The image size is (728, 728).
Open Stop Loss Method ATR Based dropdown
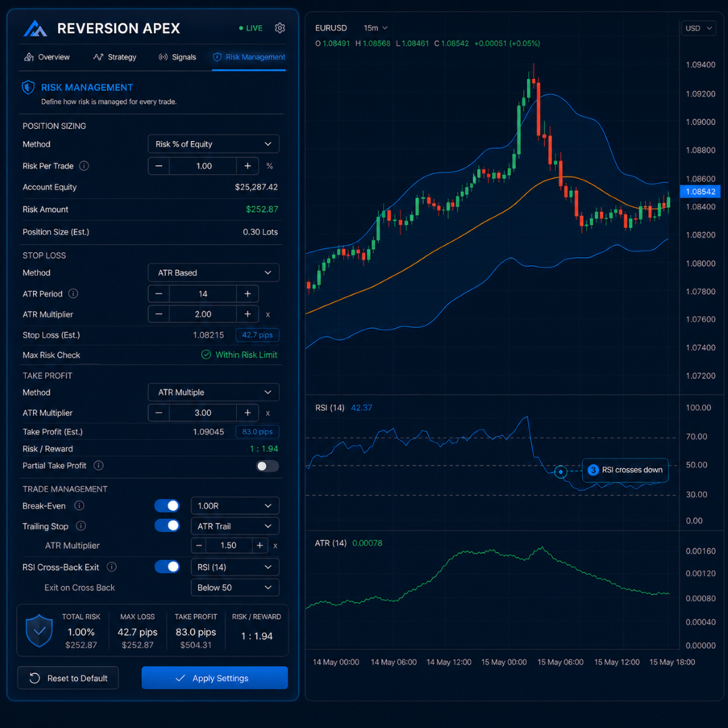point(214,273)
